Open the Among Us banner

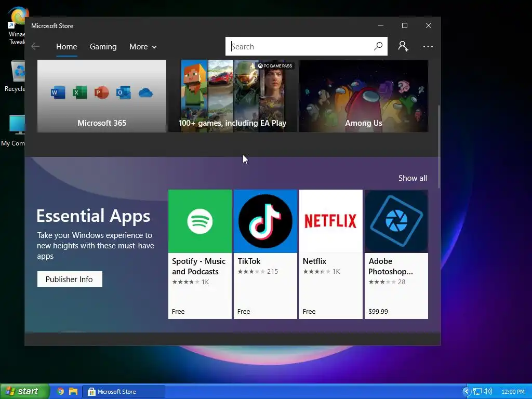click(363, 96)
